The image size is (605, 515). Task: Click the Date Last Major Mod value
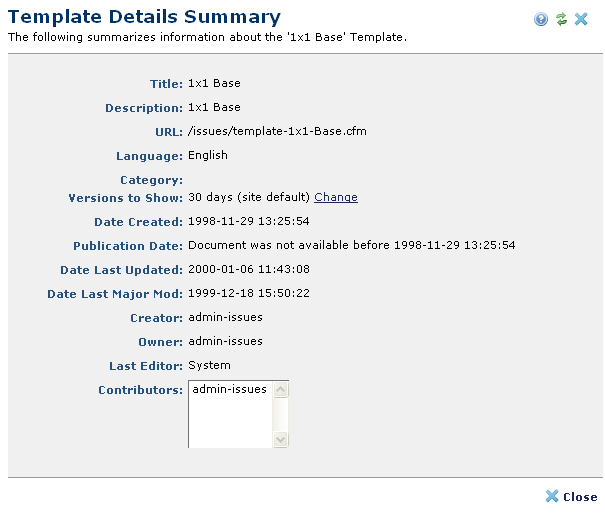(x=249, y=293)
